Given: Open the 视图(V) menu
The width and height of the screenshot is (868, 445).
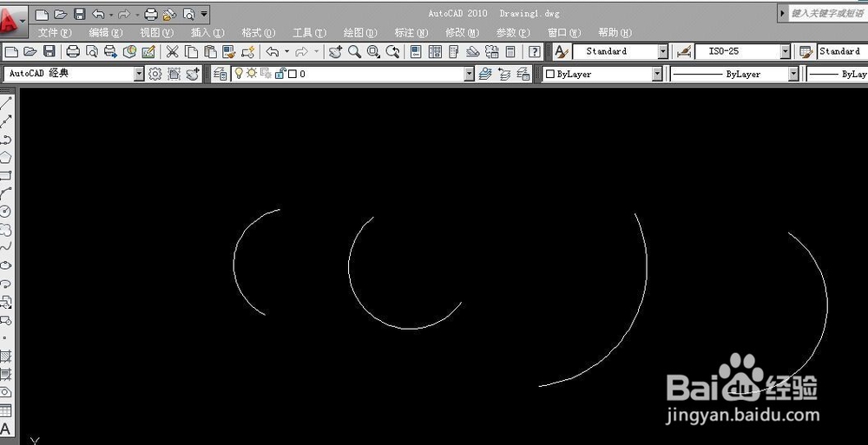Looking at the screenshot, I should pyautogui.click(x=156, y=33).
